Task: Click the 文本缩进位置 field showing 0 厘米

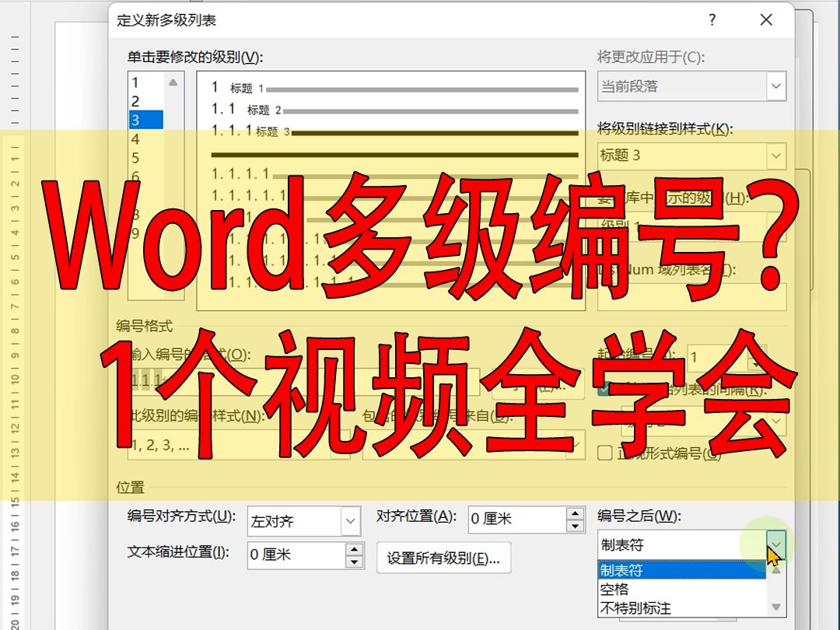Action: coord(297,555)
